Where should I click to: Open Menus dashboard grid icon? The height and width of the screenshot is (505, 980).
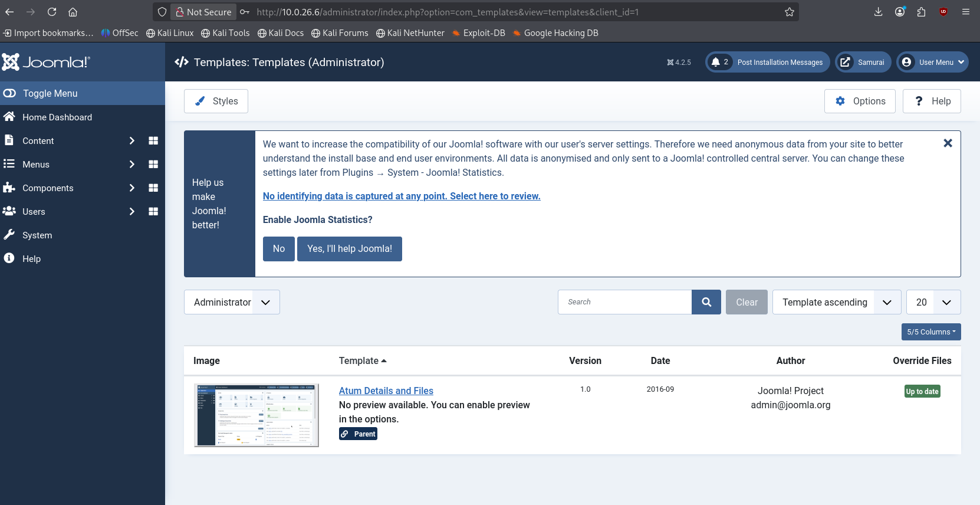pos(153,164)
